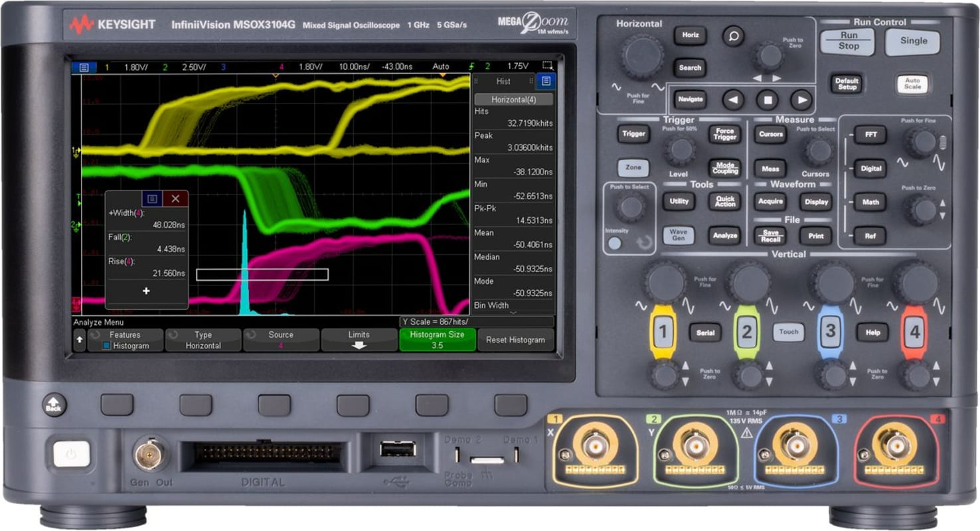Toggle the Histogram checkbox under Features
Viewport: 980px width, 531px height.
pos(106,345)
